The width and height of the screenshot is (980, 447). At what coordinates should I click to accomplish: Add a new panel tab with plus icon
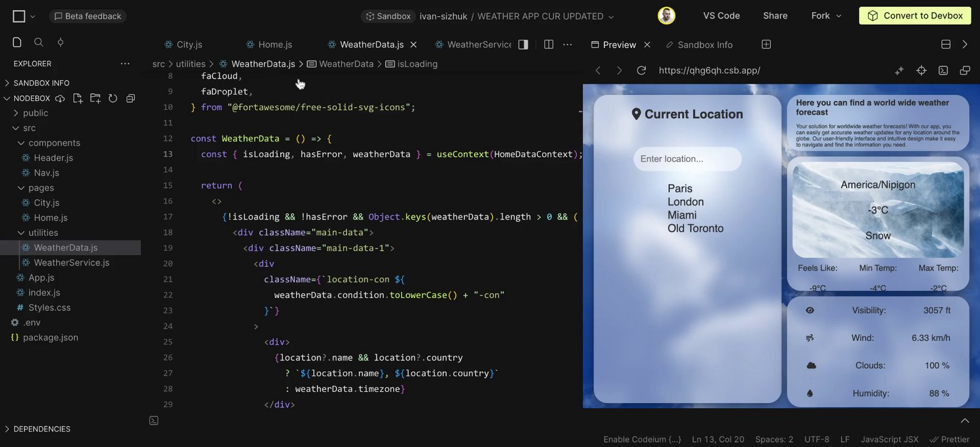point(766,44)
